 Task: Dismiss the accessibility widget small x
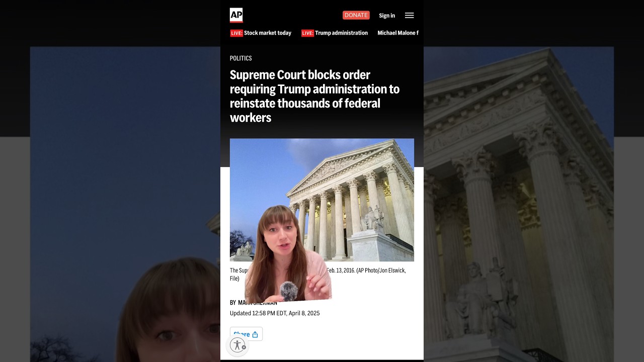click(244, 347)
